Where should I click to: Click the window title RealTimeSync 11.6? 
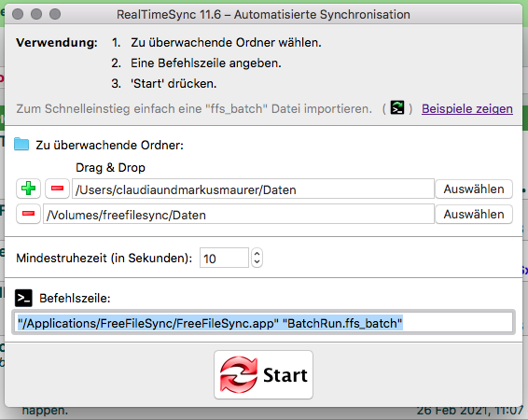coord(263,15)
